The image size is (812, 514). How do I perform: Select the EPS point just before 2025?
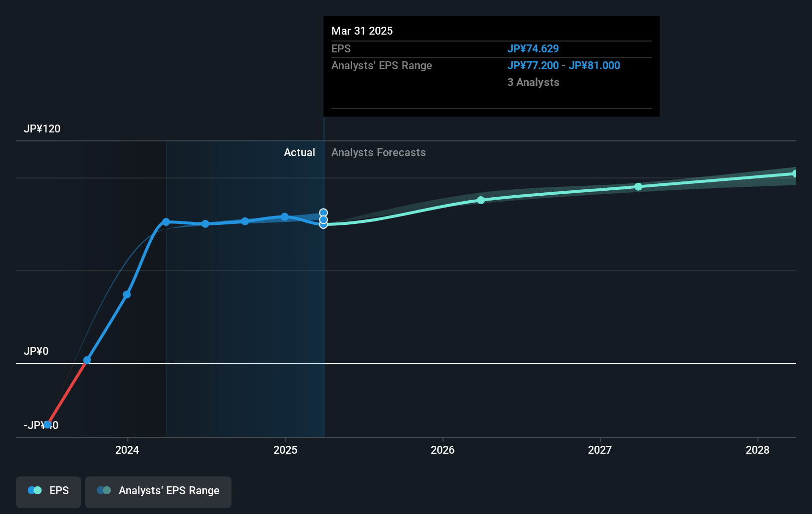click(x=245, y=221)
